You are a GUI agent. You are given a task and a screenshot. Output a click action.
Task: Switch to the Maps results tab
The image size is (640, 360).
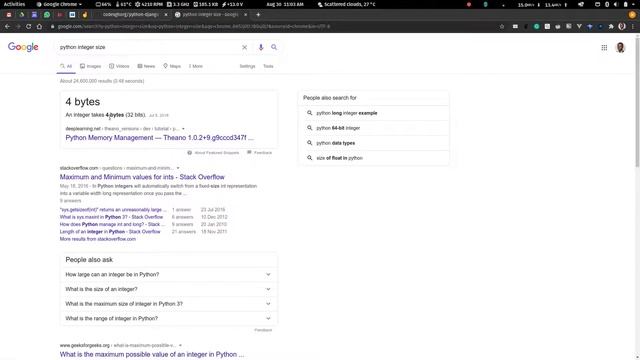(172, 66)
